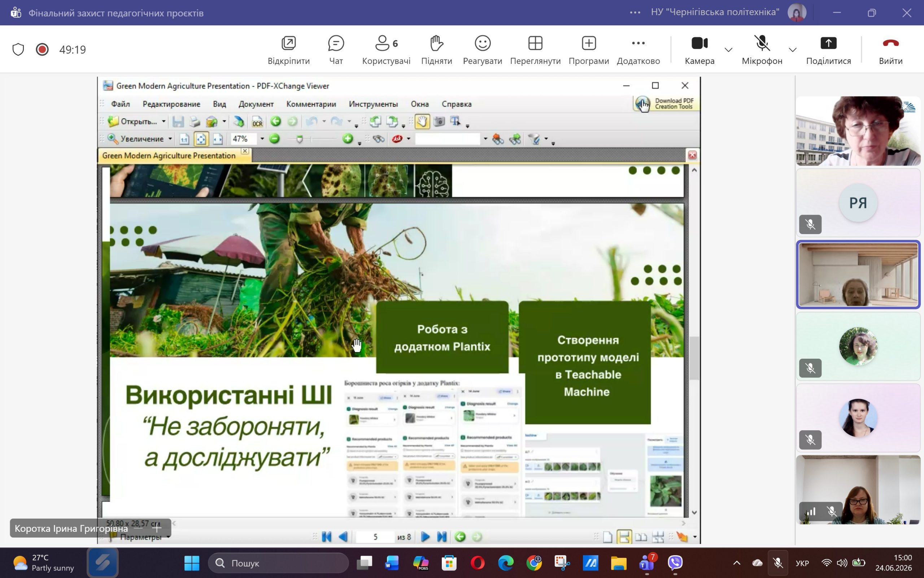
Task: Click the 47% zoom level field
Action: [x=244, y=139]
